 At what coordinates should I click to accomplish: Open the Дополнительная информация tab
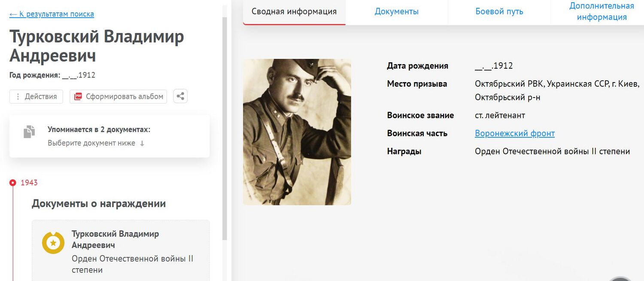[x=601, y=12]
